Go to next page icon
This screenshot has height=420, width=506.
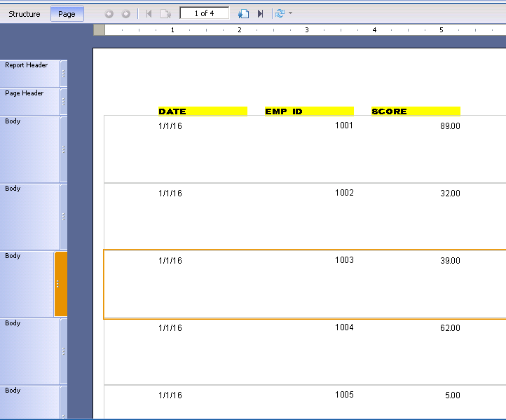pos(243,14)
